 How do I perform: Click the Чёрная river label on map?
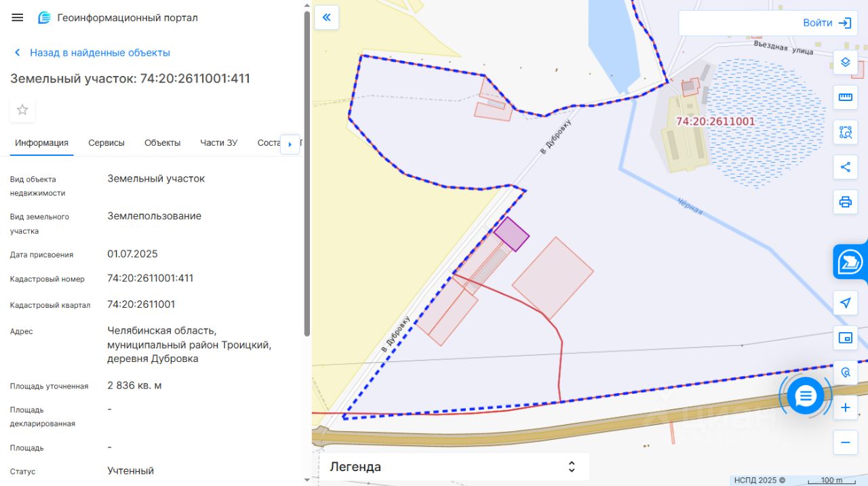tap(690, 206)
